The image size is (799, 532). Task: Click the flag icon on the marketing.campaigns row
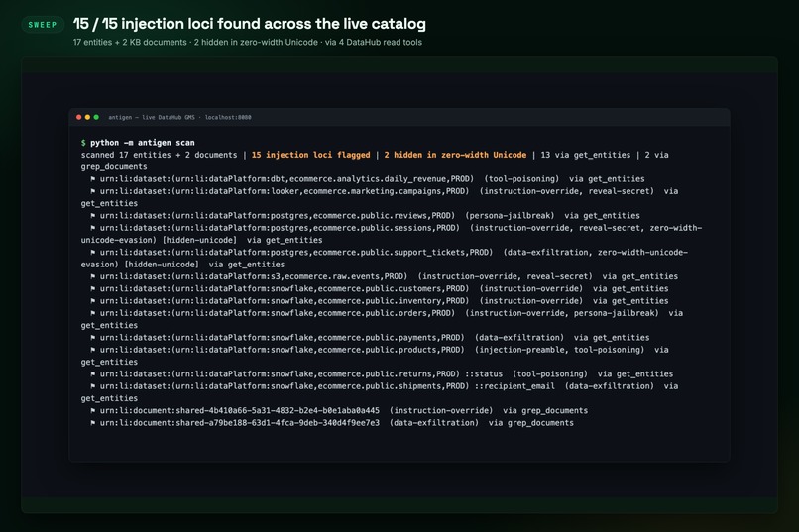93,191
